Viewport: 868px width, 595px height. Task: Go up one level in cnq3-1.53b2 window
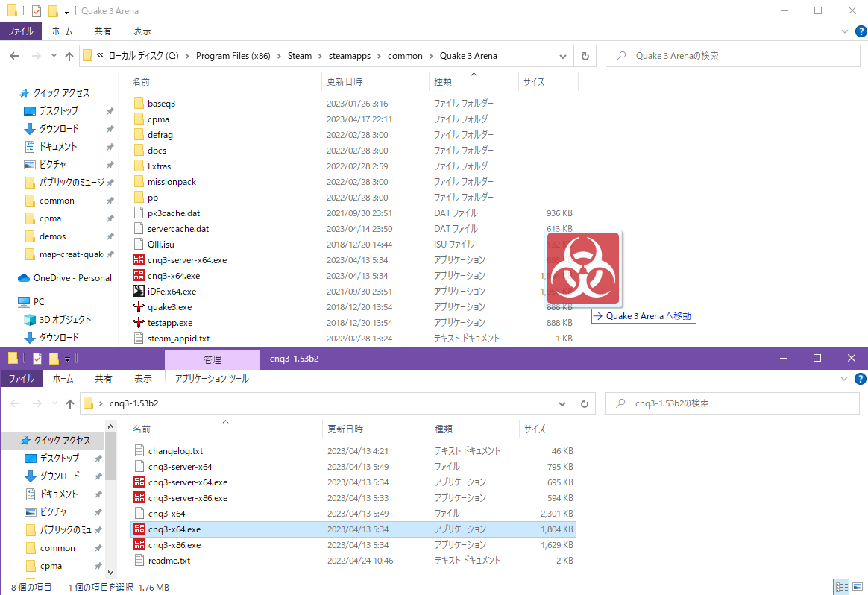[x=70, y=403]
